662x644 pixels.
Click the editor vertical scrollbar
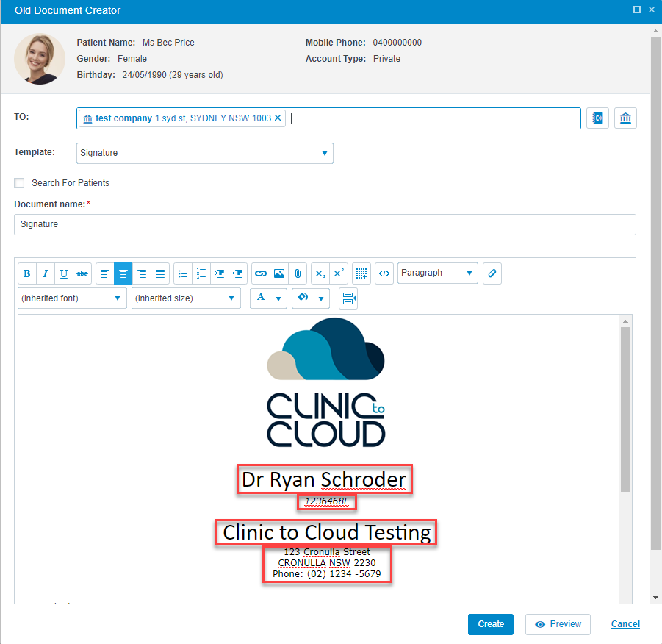(626, 409)
